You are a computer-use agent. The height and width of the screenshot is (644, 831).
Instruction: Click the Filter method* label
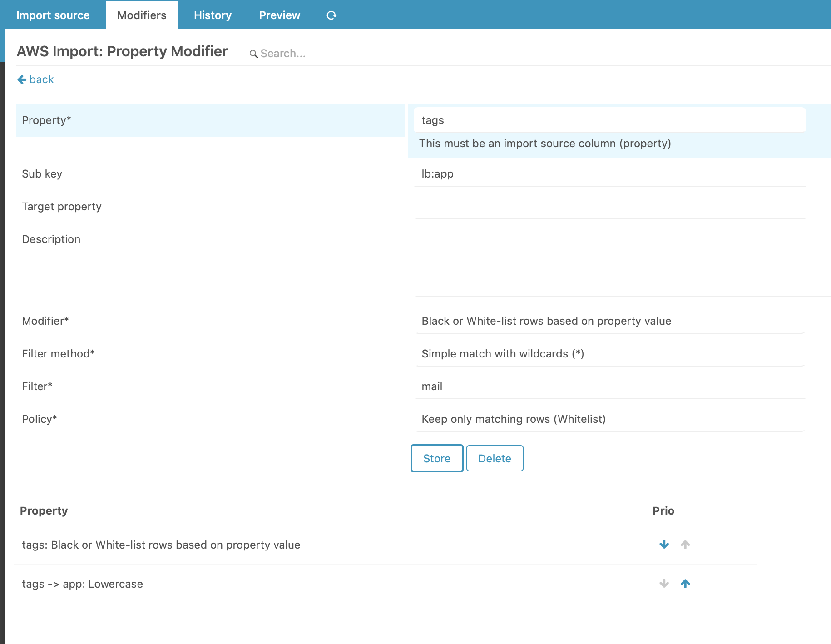tap(58, 354)
